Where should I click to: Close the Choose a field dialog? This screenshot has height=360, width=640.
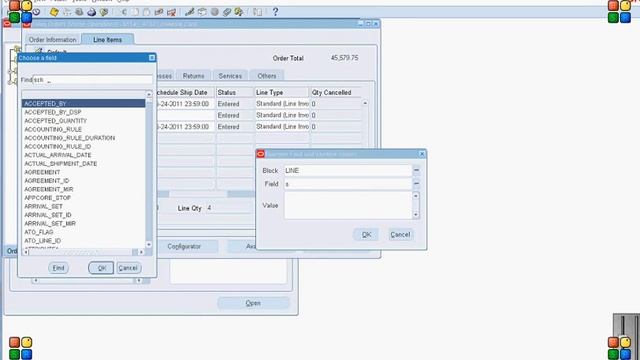coord(152,58)
